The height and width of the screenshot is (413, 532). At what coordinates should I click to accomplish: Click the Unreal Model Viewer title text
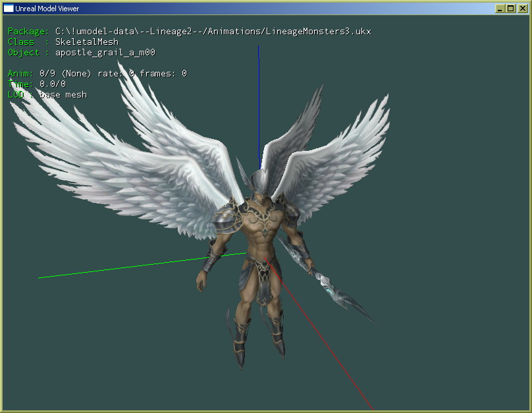pyautogui.click(x=47, y=9)
